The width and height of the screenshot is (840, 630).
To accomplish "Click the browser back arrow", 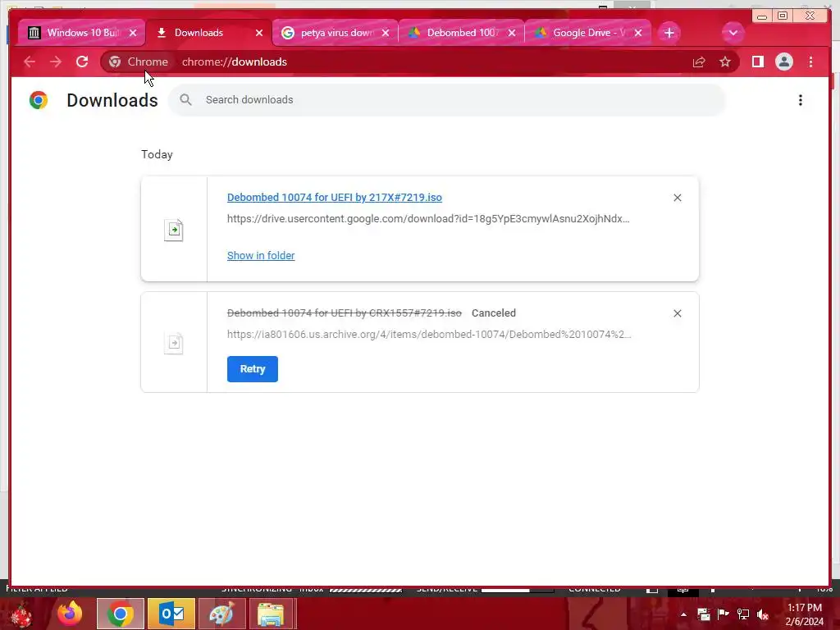I will (30, 62).
